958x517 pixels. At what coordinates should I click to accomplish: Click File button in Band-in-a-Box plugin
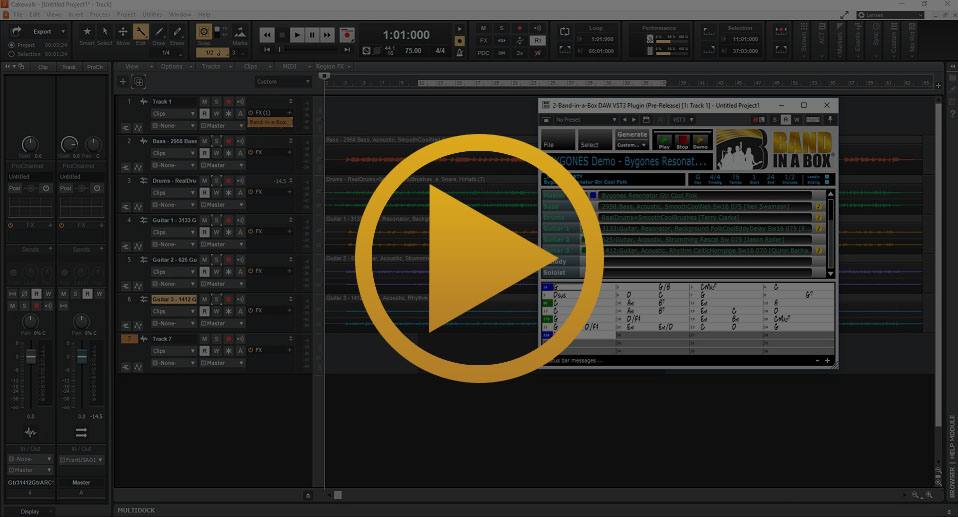(x=558, y=140)
